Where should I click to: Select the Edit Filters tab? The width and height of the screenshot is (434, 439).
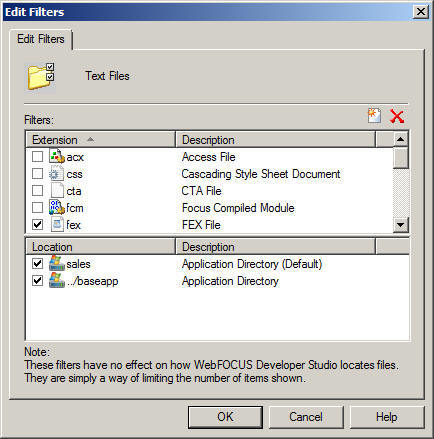click(41, 39)
